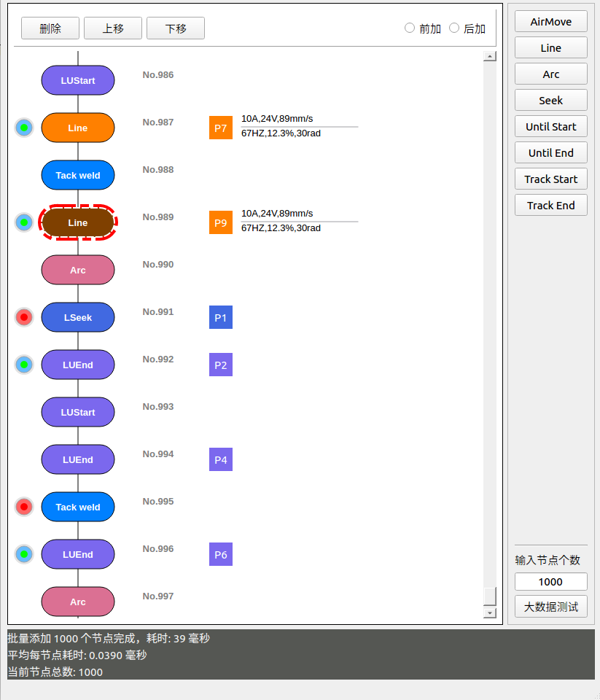The width and height of the screenshot is (600, 700).
Task: Add an Until End node
Action: (x=550, y=152)
